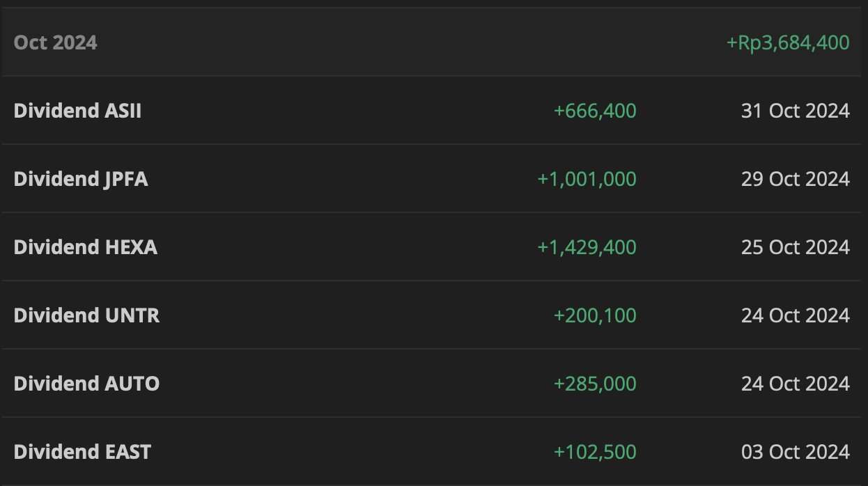The width and height of the screenshot is (868, 486).
Task: Open the Dividend ASII entry
Action: pos(77,111)
